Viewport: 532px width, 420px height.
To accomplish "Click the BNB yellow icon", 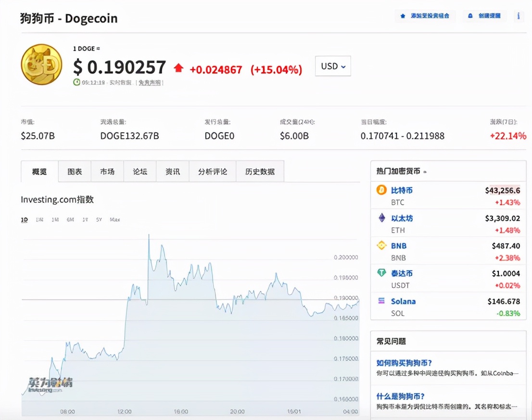I will (x=381, y=246).
